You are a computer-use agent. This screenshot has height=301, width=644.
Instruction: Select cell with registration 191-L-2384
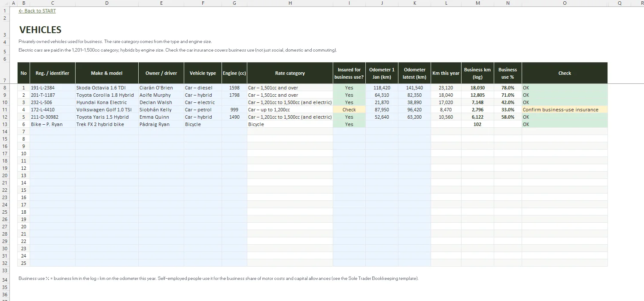[x=52, y=88]
